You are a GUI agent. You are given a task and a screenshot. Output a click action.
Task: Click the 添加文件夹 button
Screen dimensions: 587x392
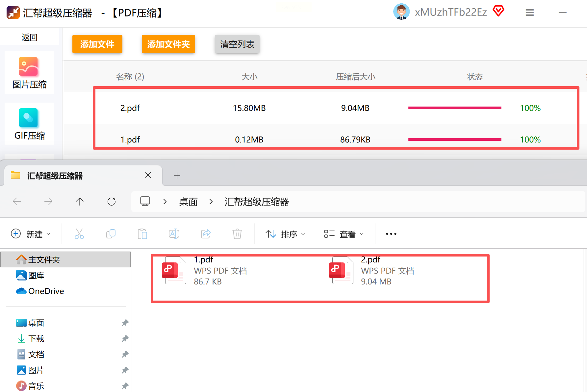pos(168,44)
